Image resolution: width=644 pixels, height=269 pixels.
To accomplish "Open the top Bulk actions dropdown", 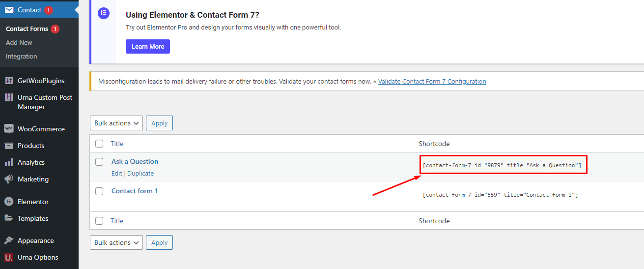I will click(116, 123).
